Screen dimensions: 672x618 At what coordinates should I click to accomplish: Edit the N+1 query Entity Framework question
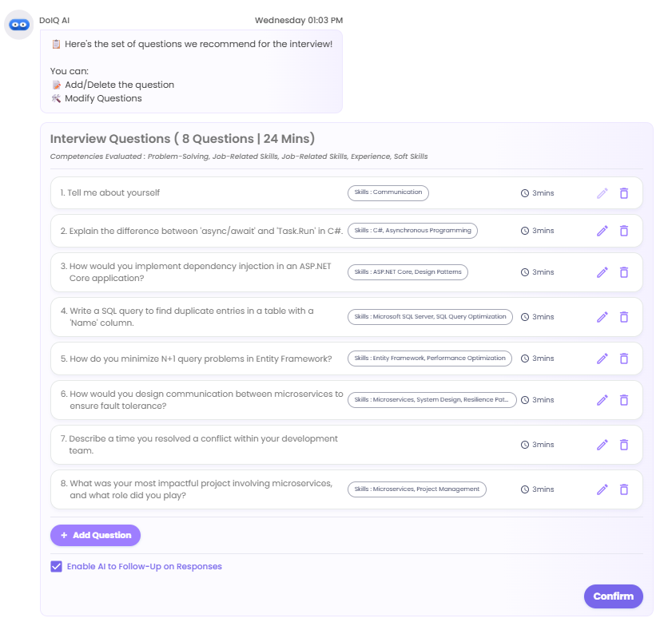click(602, 359)
